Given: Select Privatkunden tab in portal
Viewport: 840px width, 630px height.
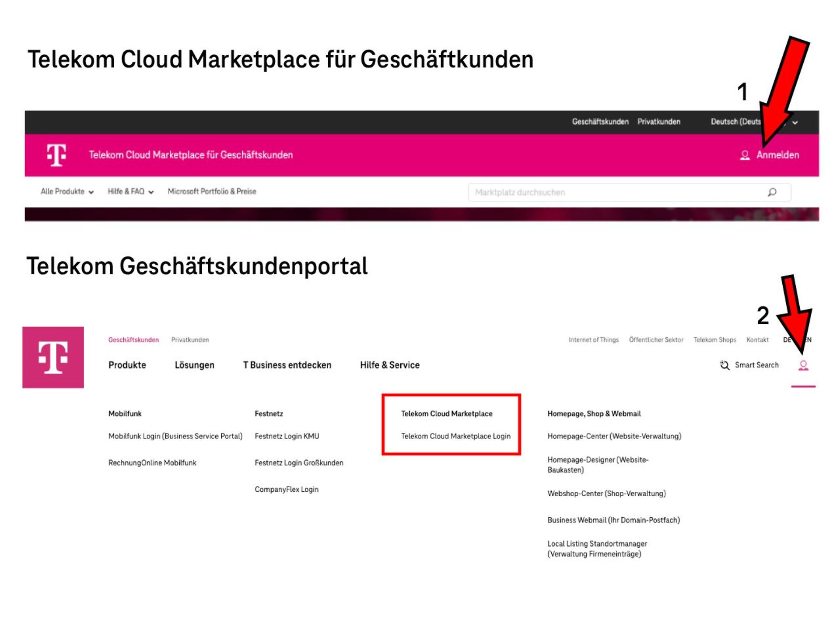Looking at the screenshot, I should tap(190, 340).
